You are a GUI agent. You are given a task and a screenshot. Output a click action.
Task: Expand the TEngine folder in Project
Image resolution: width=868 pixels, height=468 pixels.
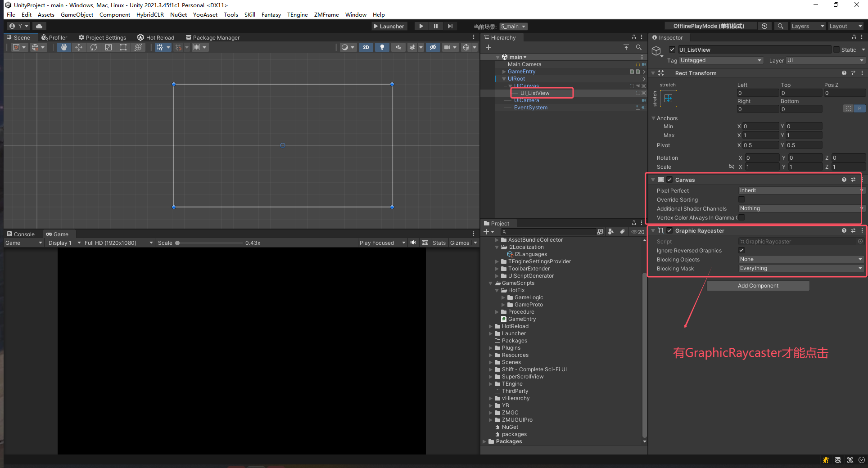(491, 384)
